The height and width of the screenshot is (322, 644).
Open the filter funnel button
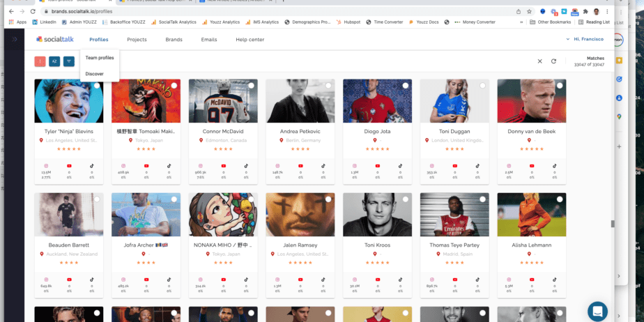[x=69, y=61]
